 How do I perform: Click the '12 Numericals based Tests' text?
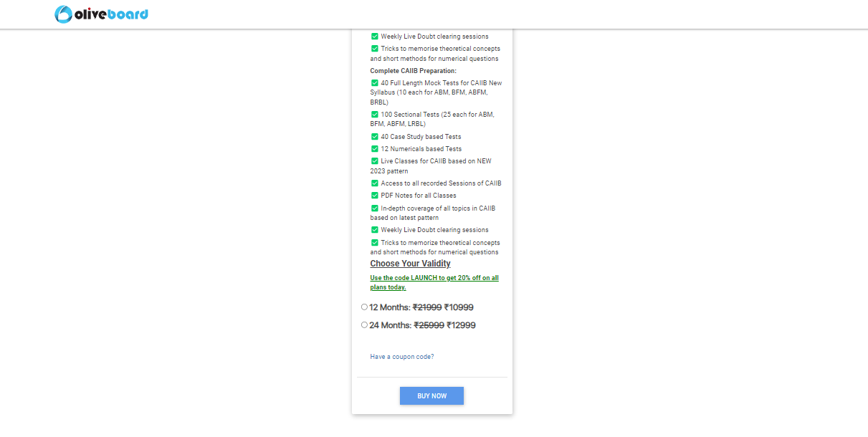(421, 149)
